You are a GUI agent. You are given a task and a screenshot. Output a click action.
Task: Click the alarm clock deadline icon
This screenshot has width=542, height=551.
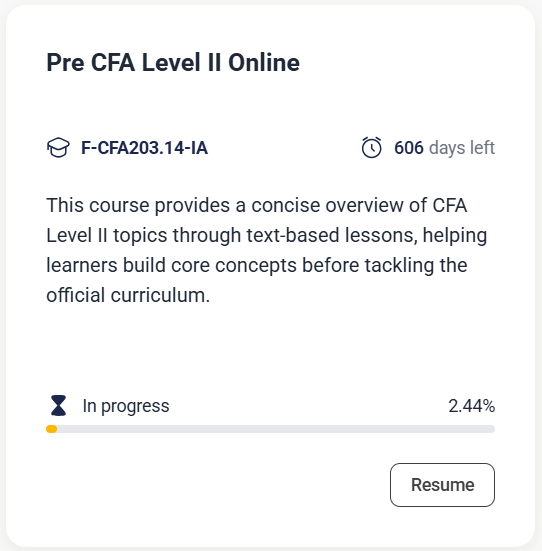[x=372, y=148]
